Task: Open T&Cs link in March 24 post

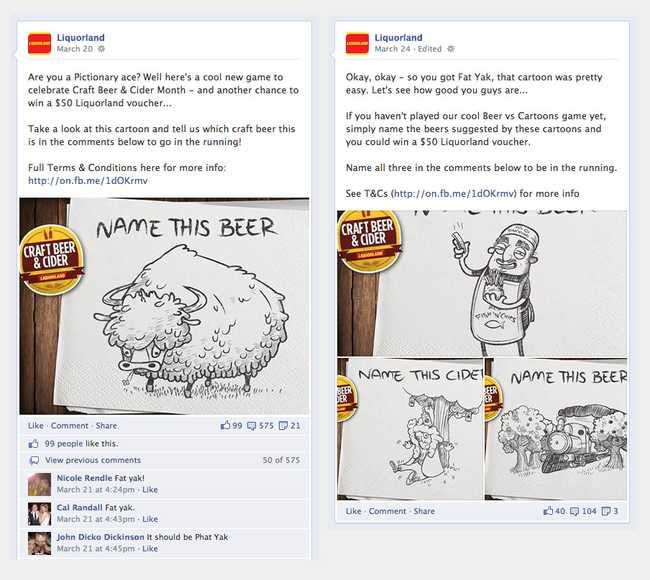Action: tap(455, 194)
